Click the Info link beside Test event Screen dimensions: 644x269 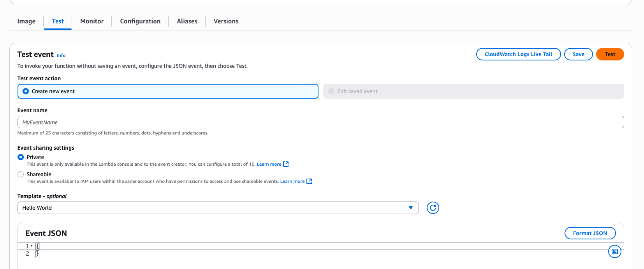pos(61,55)
